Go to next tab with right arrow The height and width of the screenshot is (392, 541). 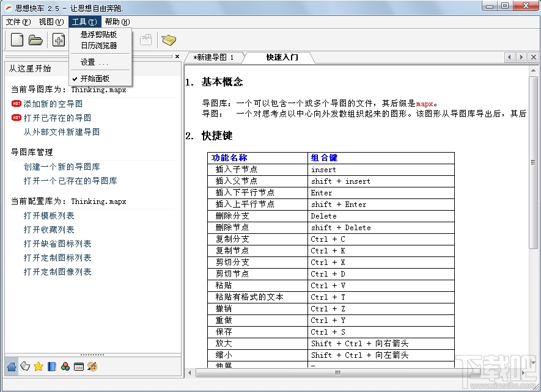[521, 57]
